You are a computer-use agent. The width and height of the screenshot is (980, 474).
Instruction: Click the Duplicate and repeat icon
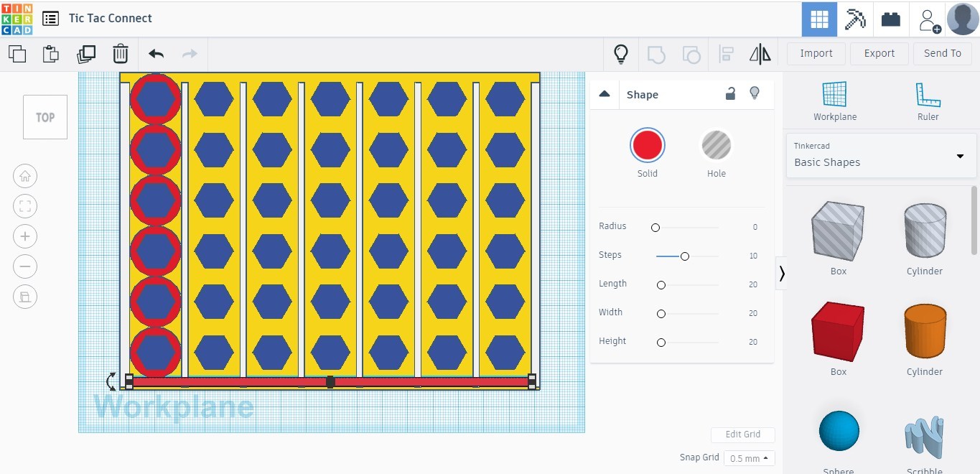86,54
